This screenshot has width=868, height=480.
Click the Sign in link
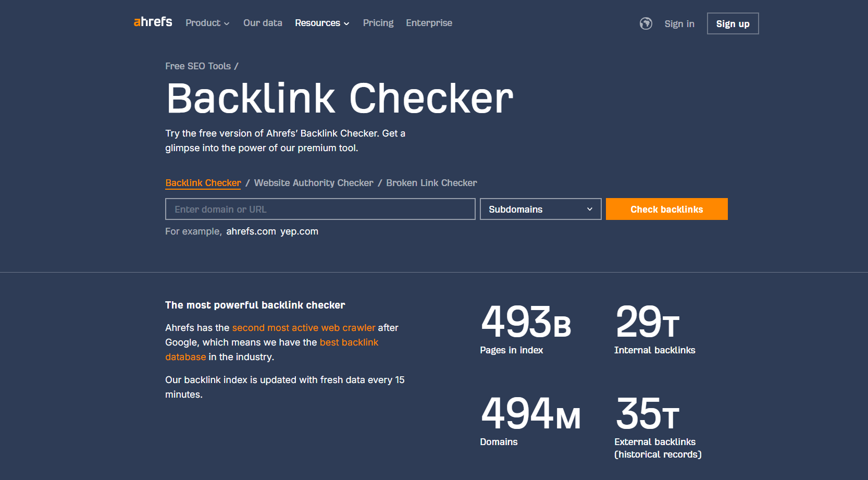click(x=679, y=24)
